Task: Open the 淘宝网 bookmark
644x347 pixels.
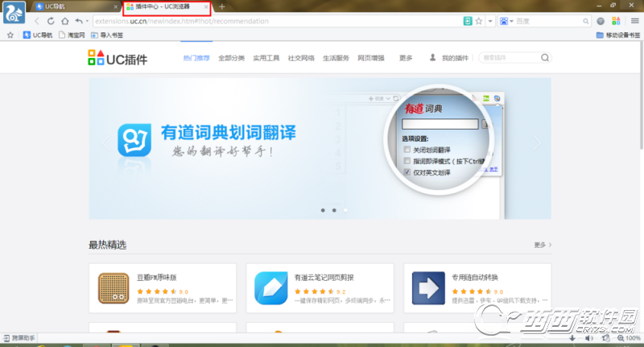Action: (x=72, y=35)
